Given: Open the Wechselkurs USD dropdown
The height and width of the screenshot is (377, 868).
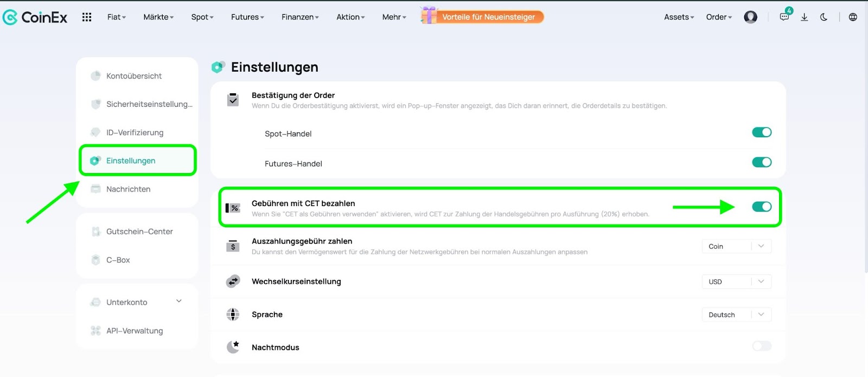Looking at the screenshot, I should 736,282.
